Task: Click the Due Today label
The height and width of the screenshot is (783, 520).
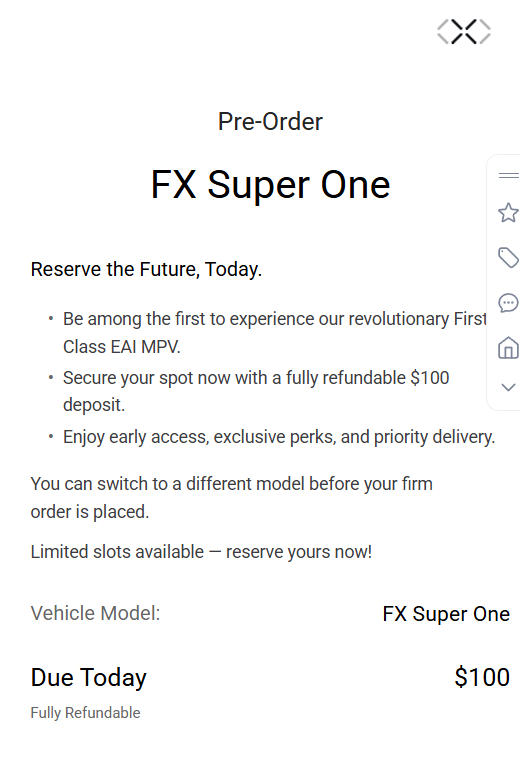Action: pos(89,678)
